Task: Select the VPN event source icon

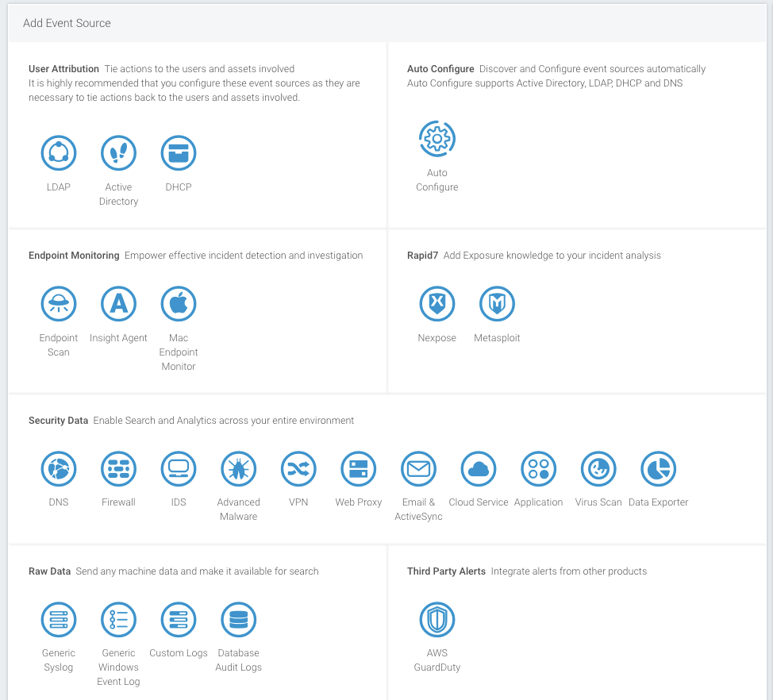Action: (x=298, y=468)
